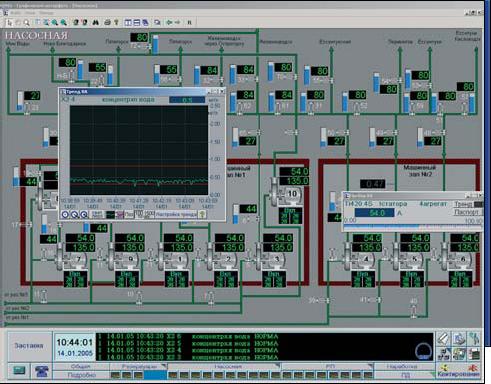Select pump number 10 symbol
The height and width of the screenshot is (384, 491).
click(287, 194)
